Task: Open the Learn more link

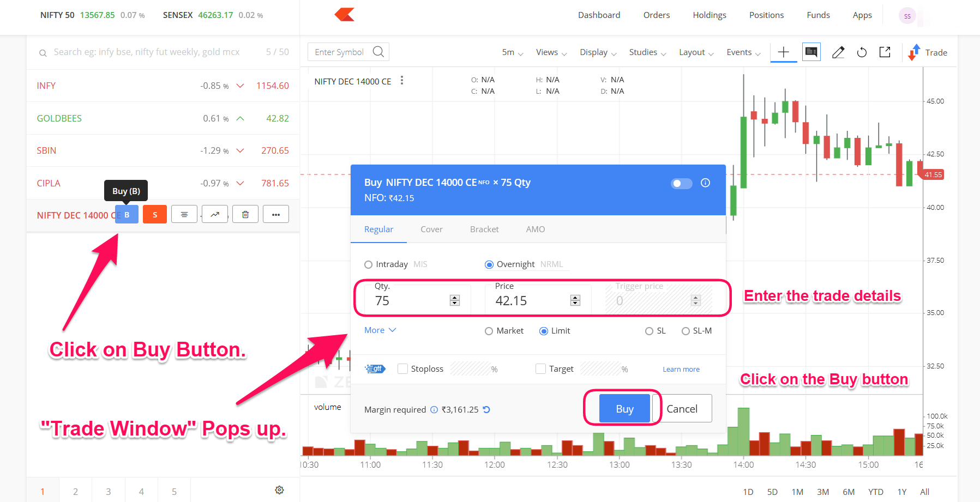Action: [681, 370]
